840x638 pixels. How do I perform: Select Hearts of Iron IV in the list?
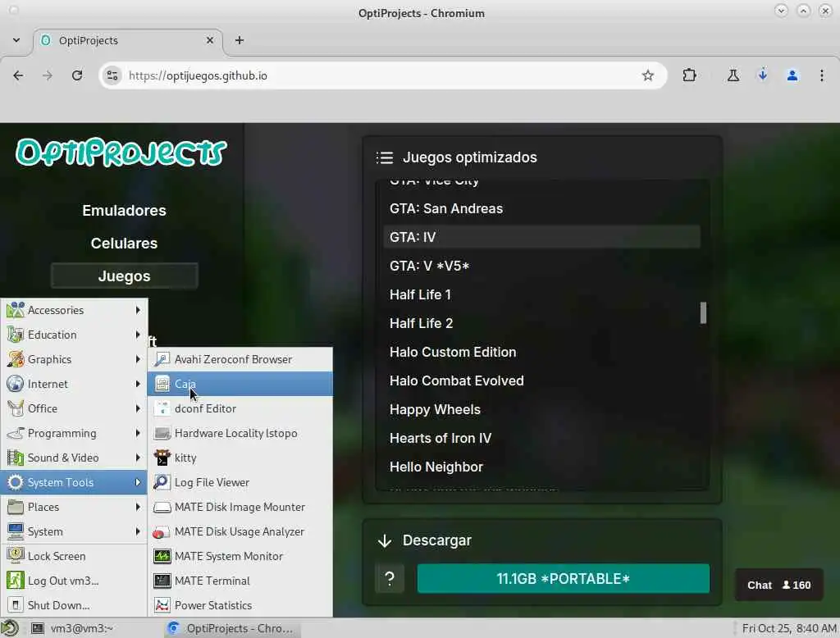coord(542,438)
